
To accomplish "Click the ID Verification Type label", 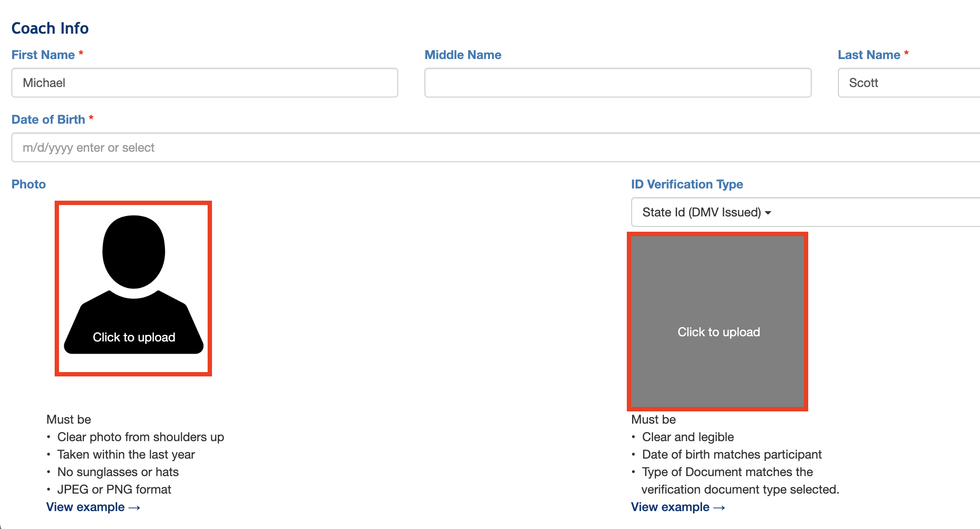I will pyautogui.click(x=687, y=184).
